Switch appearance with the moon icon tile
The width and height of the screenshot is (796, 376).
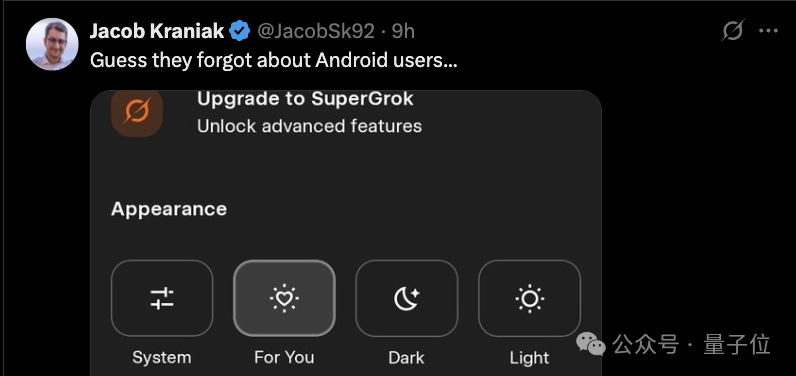407,298
